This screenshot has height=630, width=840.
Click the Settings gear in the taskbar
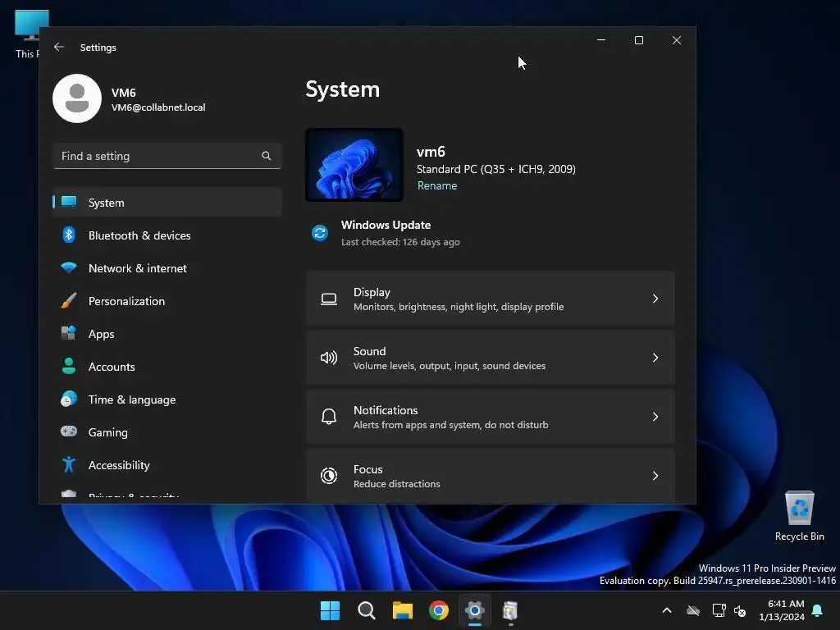475,610
